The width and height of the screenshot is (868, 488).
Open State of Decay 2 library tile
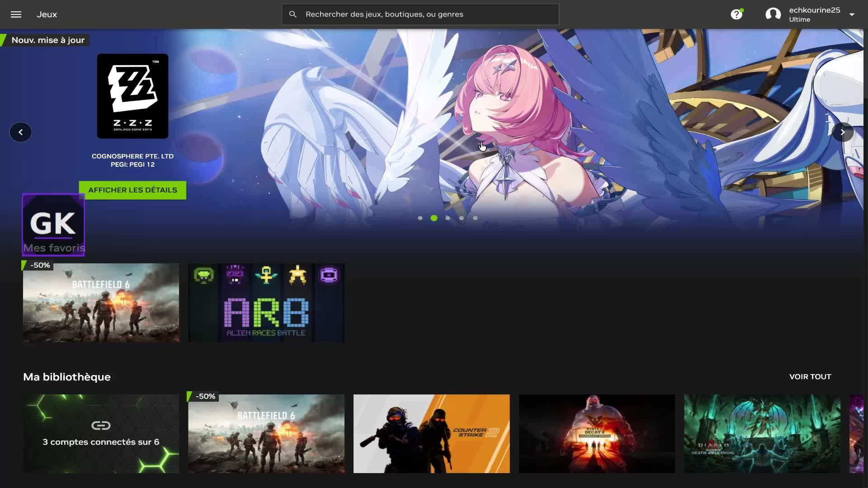597,434
